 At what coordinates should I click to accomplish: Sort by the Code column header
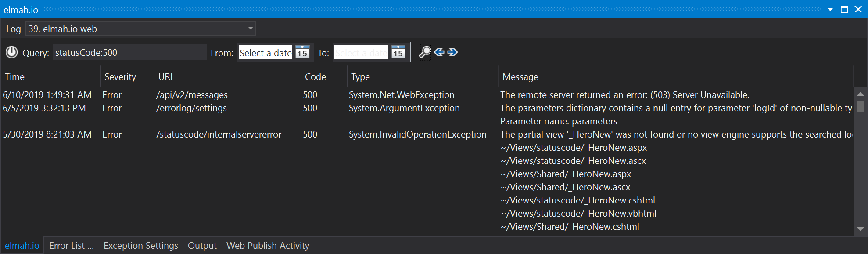pyautogui.click(x=324, y=77)
